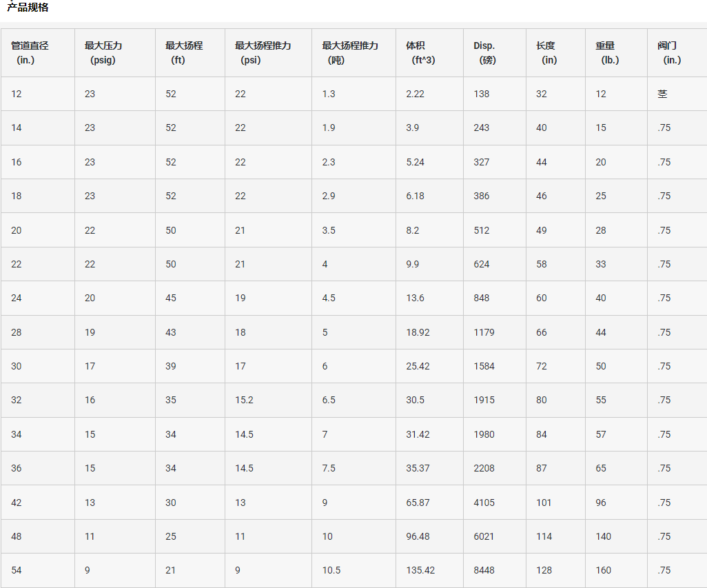Select the weight value 160 cell
The height and width of the screenshot is (588, 707).
(x=616, y=570)
